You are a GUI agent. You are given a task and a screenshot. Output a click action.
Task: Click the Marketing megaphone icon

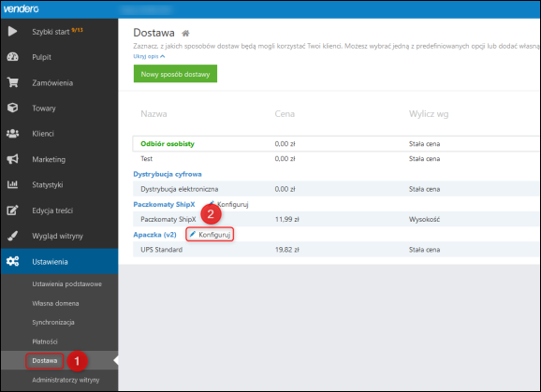coord(13,159)
